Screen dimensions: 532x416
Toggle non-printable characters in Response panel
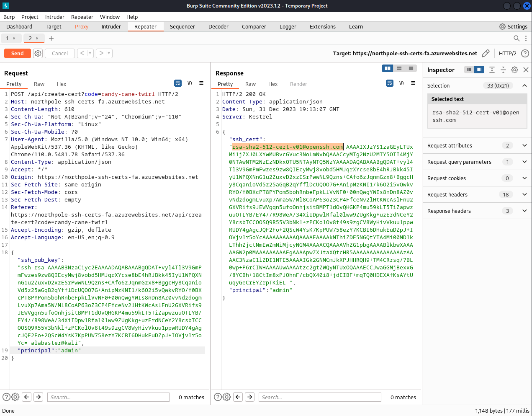pyautogui.click(x=401, y=83)
